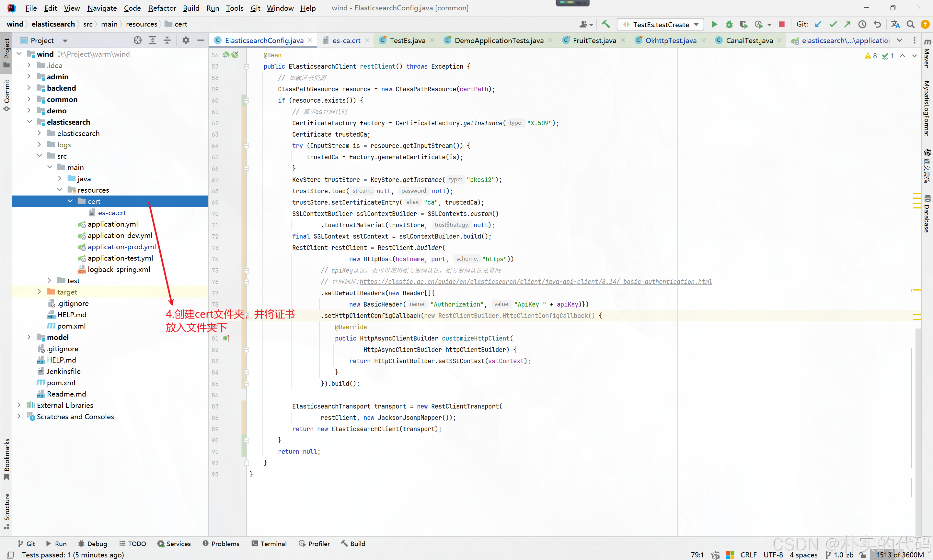
Task: Open the Refactor menu
Action: pos(162,8)
